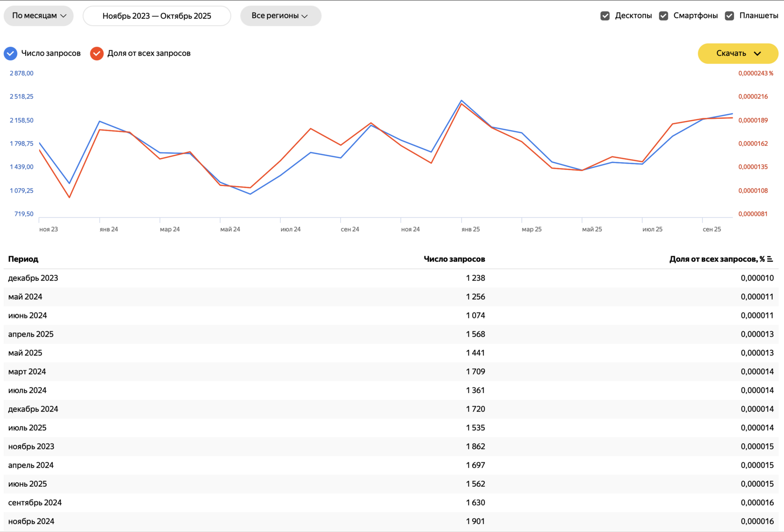Click the sort icon beside Доля от всех запросов
784x532 pixels.
770,259
